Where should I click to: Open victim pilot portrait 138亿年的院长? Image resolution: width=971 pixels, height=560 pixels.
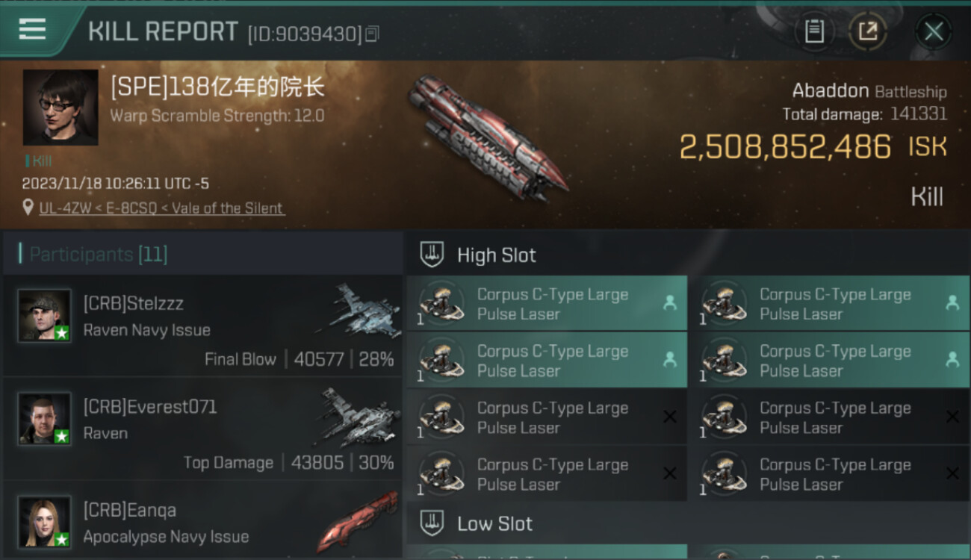pos(61,108)
